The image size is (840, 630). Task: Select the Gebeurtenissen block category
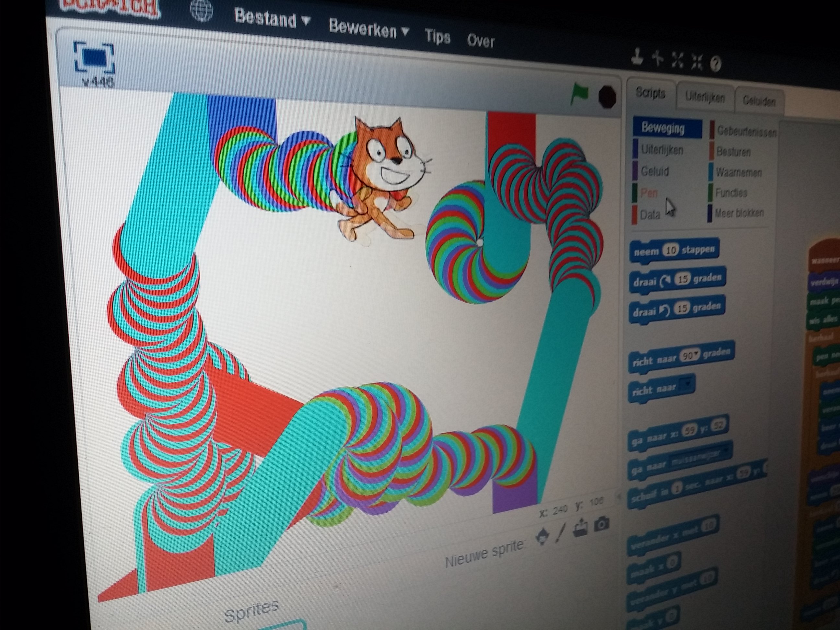click(743, 131)
